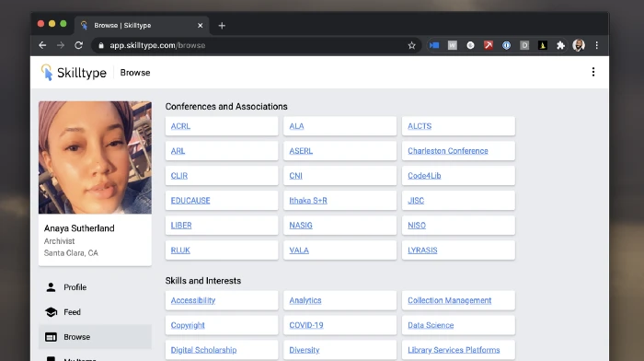Open the Analytics skill link

305,300
